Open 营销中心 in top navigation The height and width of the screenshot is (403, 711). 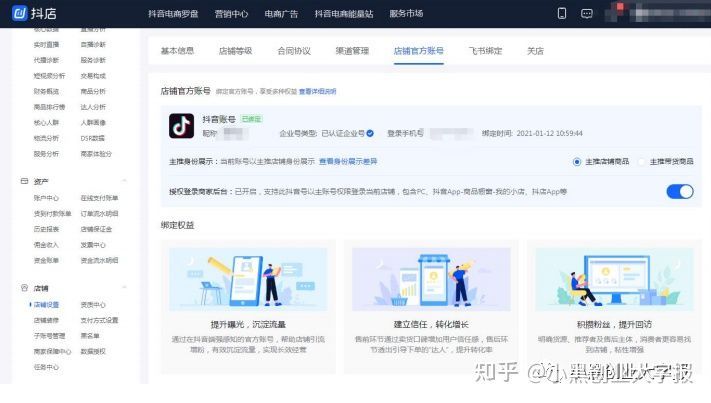pyautogui.click(x=231, y=14)
